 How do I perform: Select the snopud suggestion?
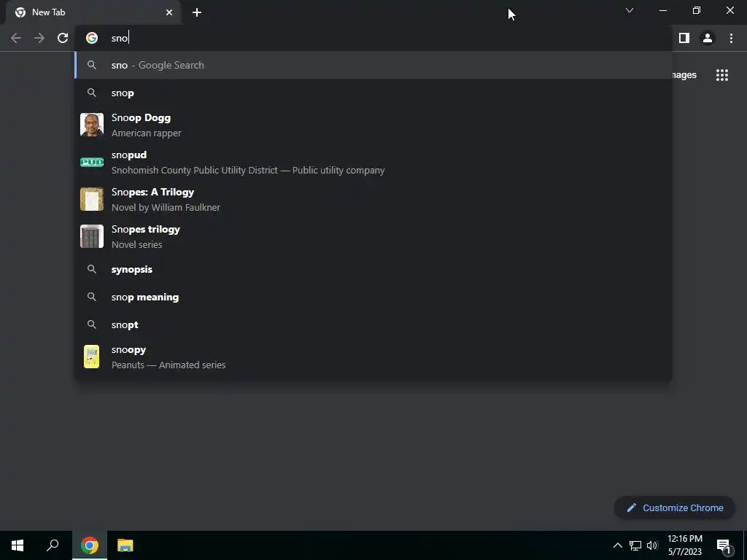click(x=373, y=162)
